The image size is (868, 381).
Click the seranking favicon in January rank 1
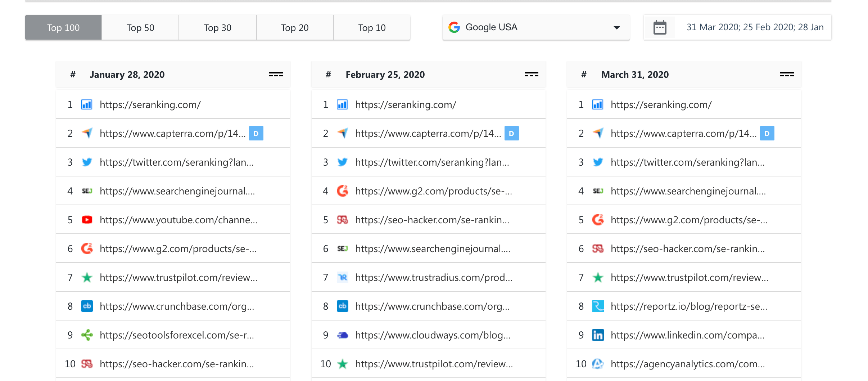click(87, 104)
